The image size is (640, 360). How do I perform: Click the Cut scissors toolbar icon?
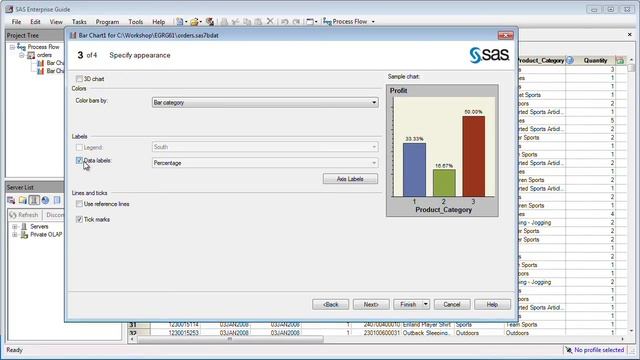coord(236,22)
